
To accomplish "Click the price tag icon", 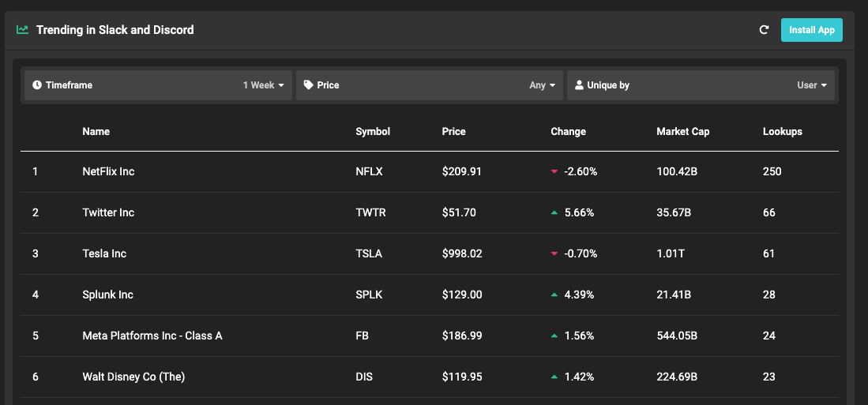I will click(x=309, y=85).
